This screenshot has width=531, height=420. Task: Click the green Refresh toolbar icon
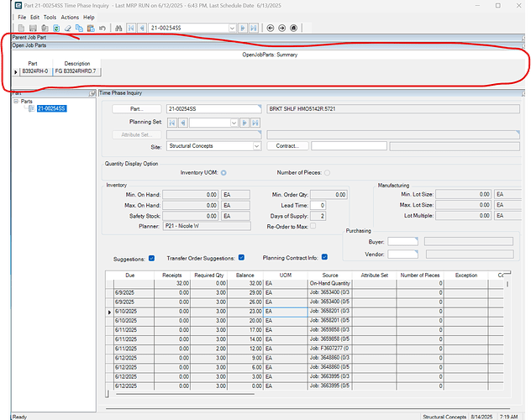pyautogui.click(x=56, y=28)
